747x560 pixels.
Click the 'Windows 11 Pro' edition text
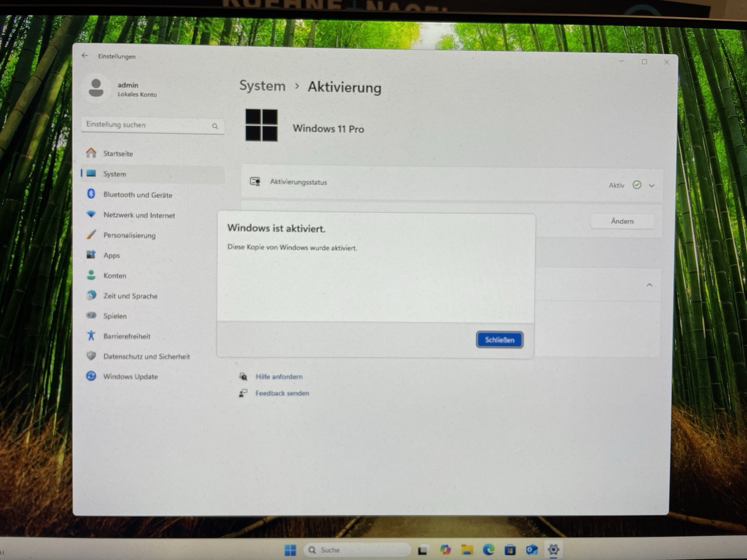tap(328, 129)
